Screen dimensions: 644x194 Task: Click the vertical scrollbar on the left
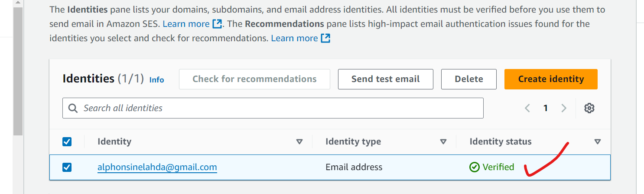pos(18,69)
